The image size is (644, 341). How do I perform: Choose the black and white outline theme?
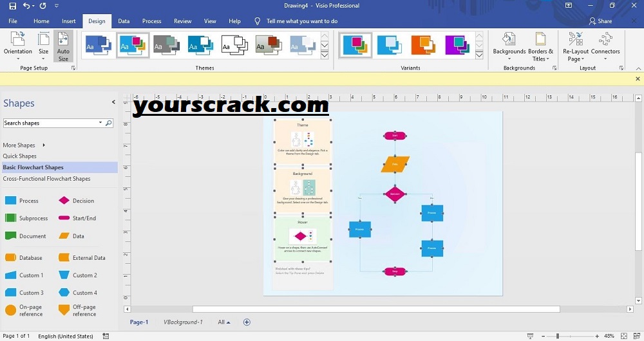[x=234, y=45]
